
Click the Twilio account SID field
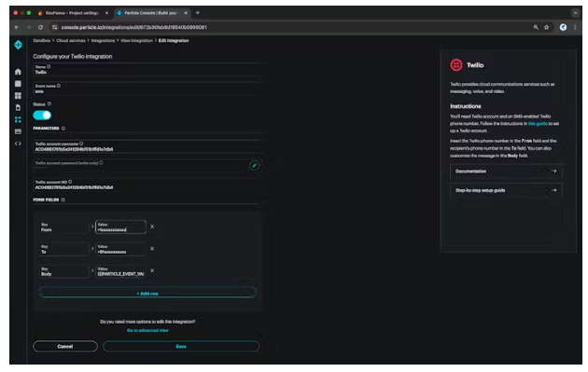coord(147,185)
